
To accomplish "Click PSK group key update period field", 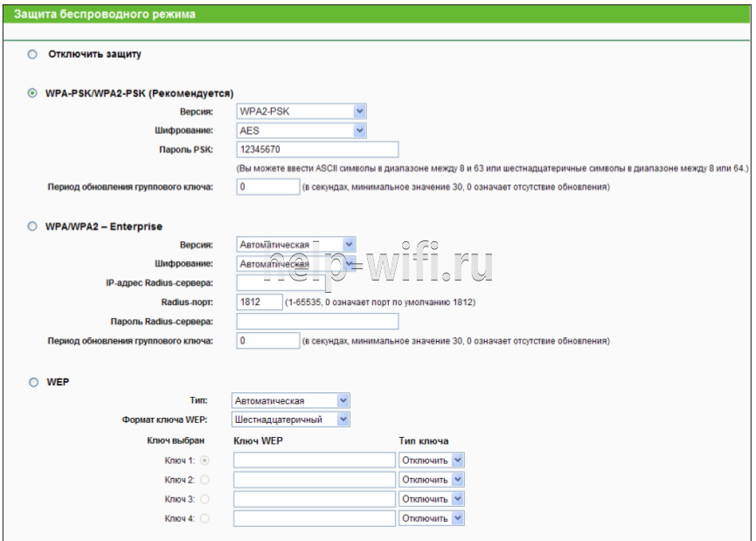I will [x=267, y=187].
